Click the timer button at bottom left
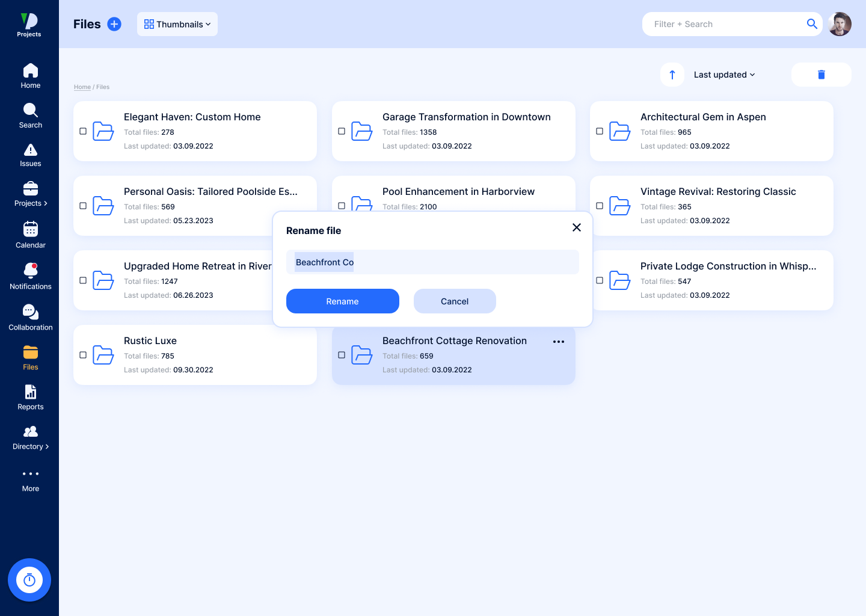This screenshot has height=616, width=866. pos(29,580)
